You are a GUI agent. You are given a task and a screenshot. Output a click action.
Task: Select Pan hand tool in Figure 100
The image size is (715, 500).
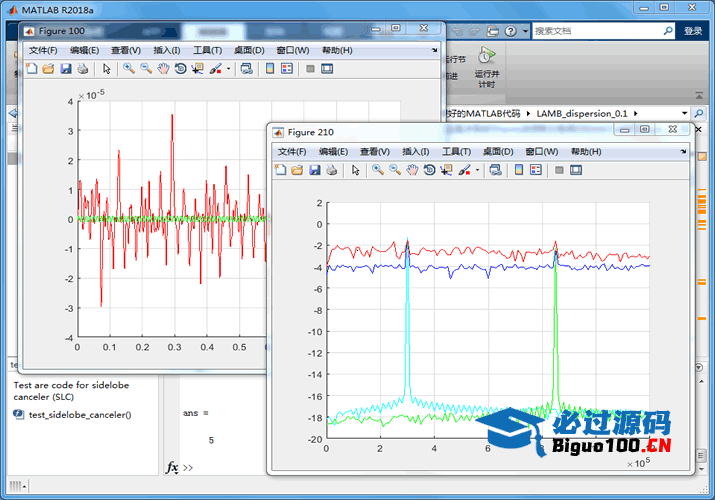[x=163, y=69]
